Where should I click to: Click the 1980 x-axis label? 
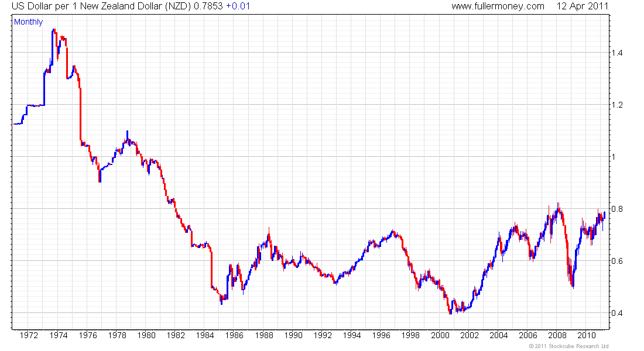[146, 335]
